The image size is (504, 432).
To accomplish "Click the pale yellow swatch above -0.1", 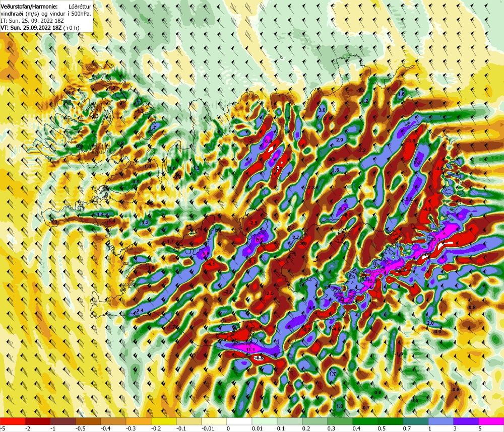I will point(189,421).
